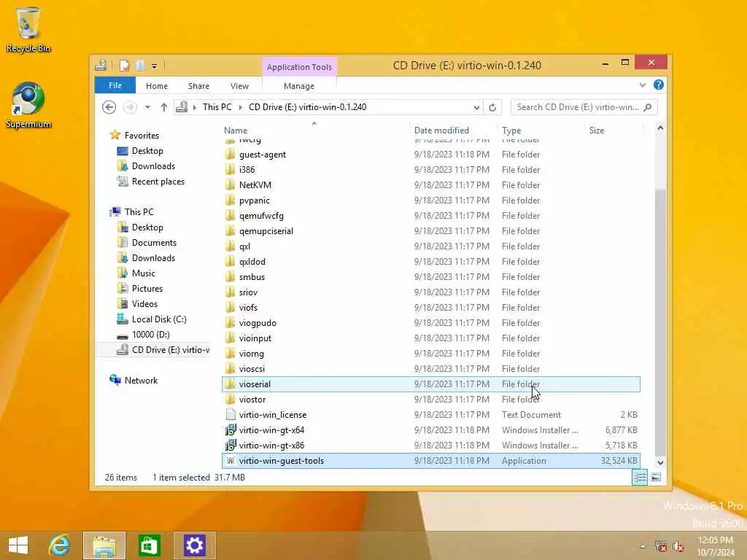
Task: Click the search magnifier icon
Action: click(x=648, y=107)
